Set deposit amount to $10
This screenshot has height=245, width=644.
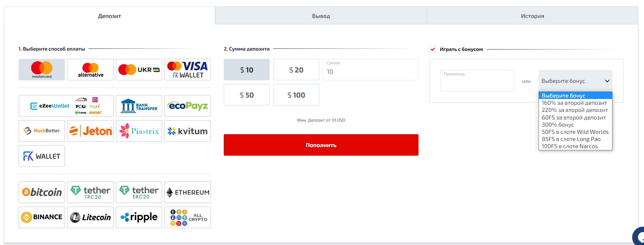[x=247, y=70]
